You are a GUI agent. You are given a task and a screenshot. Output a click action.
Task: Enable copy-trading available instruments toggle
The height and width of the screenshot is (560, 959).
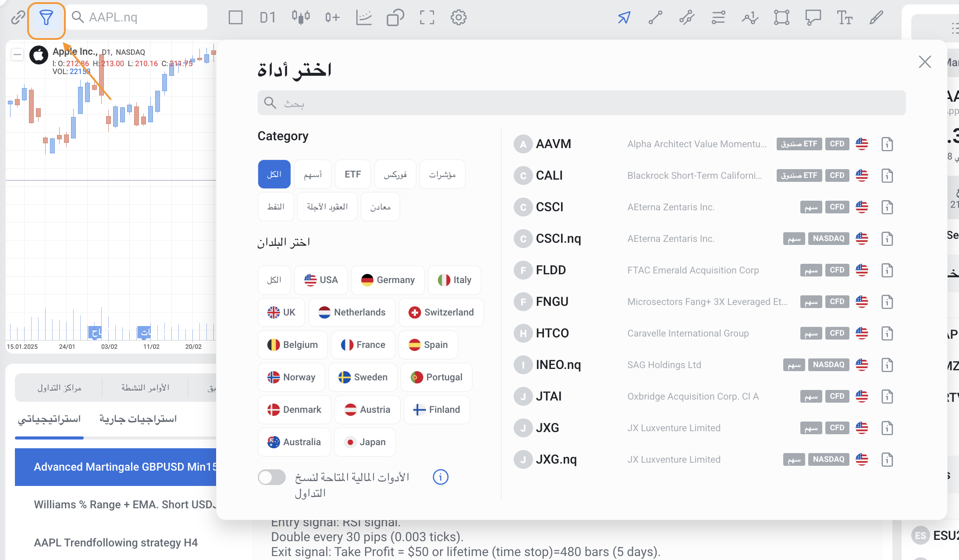pos(272,477)
